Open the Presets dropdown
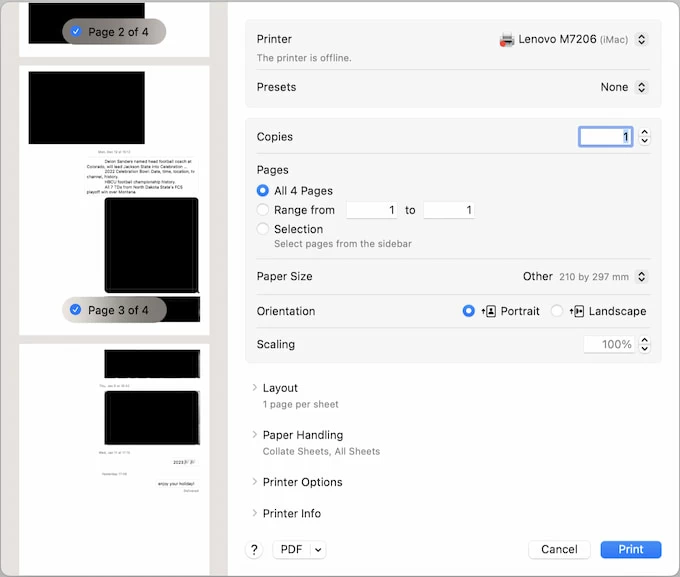This screenshot has width=680, height=577. click(x=642, y=87)
